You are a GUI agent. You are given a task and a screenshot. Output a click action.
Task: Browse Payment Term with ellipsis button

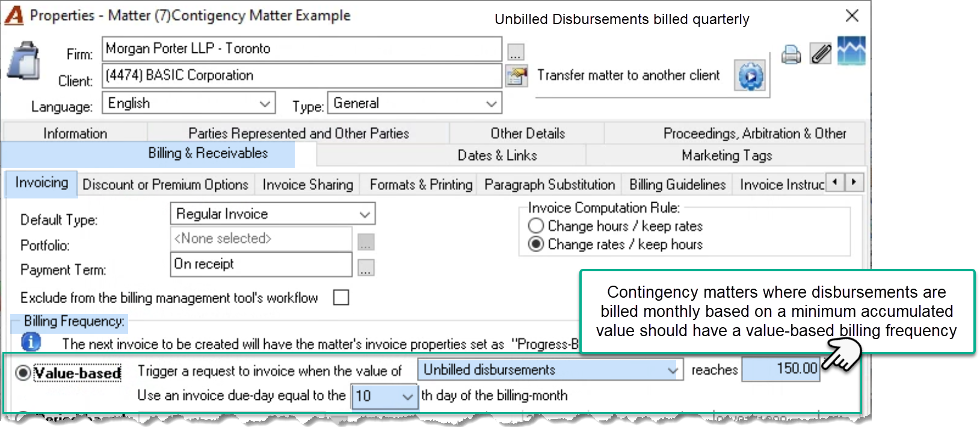(x=366, y=268)
